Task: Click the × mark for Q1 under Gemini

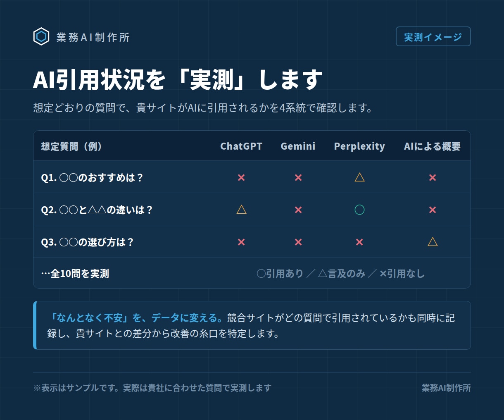Action: pyautogui.click(x=298, y=178)
